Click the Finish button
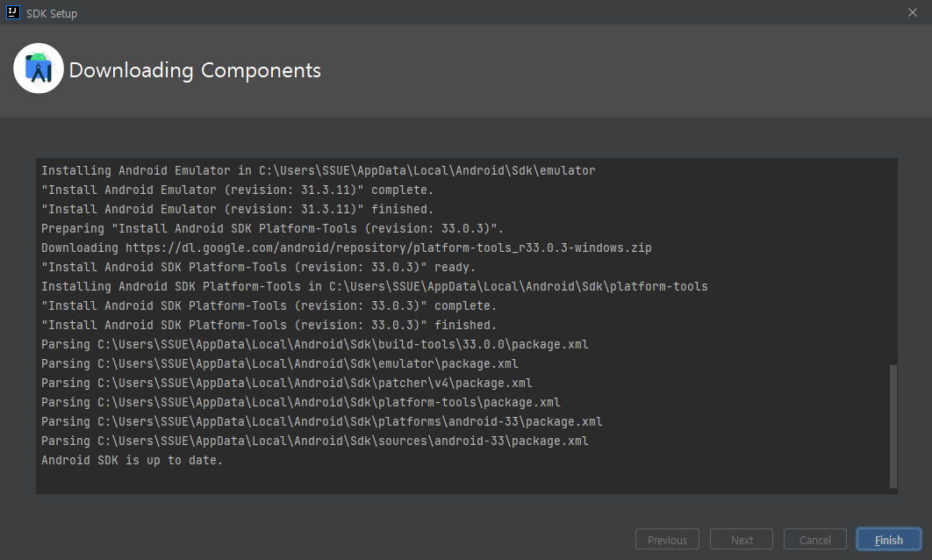The image size is (932, 560). [x=889, y=539]
